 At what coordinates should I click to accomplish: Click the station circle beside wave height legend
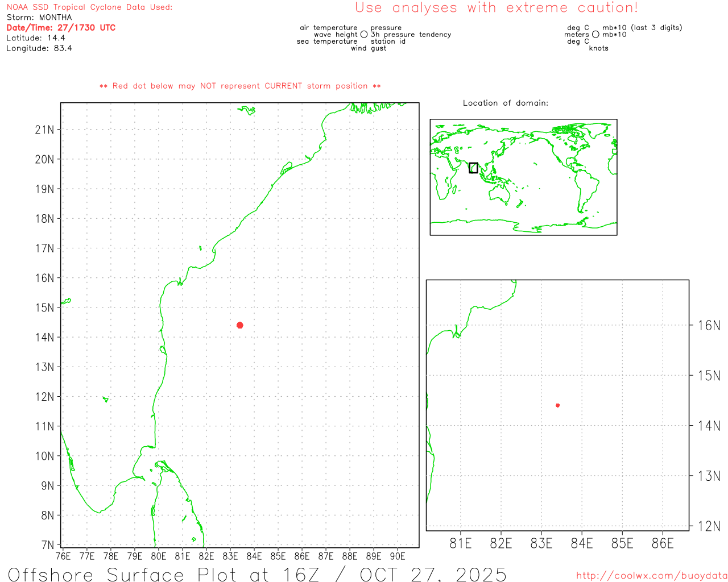pyautogui.click(x=364, y=35)
